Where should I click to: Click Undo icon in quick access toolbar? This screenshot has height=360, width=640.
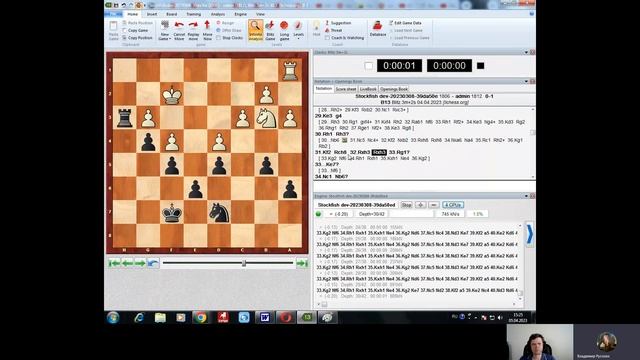tap(124, 5)
